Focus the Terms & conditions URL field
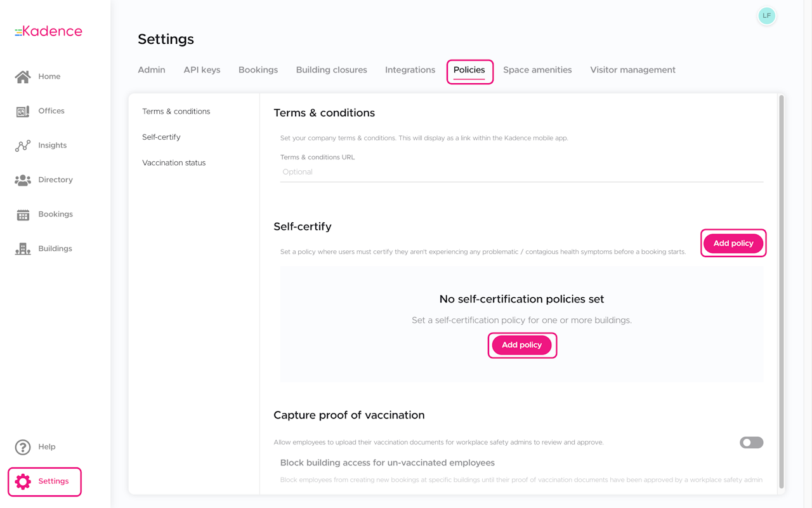The image size is (812, 508). [x=521, y=172]
